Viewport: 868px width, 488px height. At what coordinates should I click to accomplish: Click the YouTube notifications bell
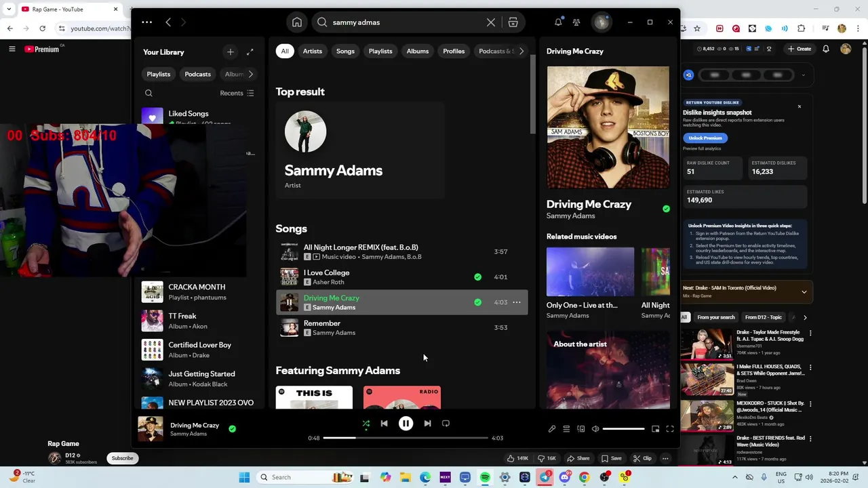tap(826, 49)
